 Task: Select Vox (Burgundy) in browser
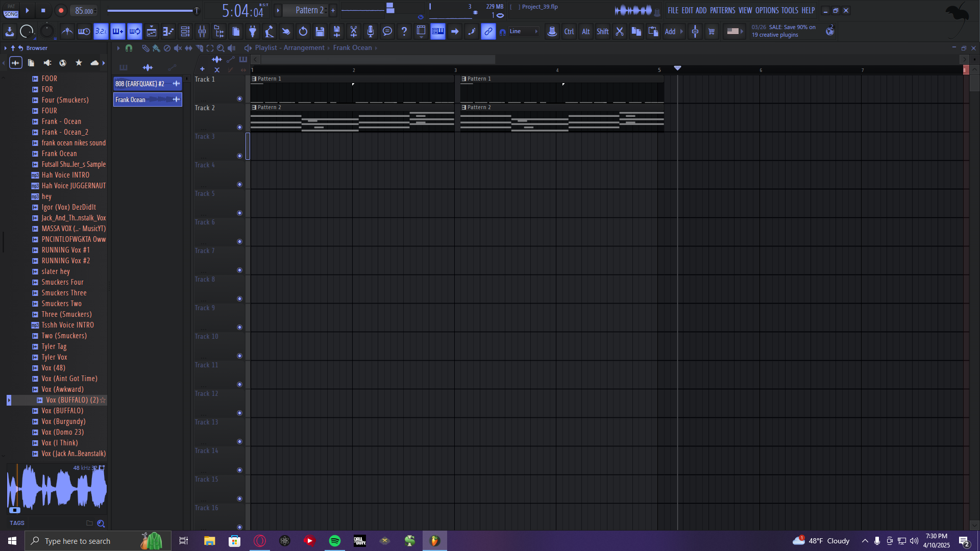(x=63, y=421)
